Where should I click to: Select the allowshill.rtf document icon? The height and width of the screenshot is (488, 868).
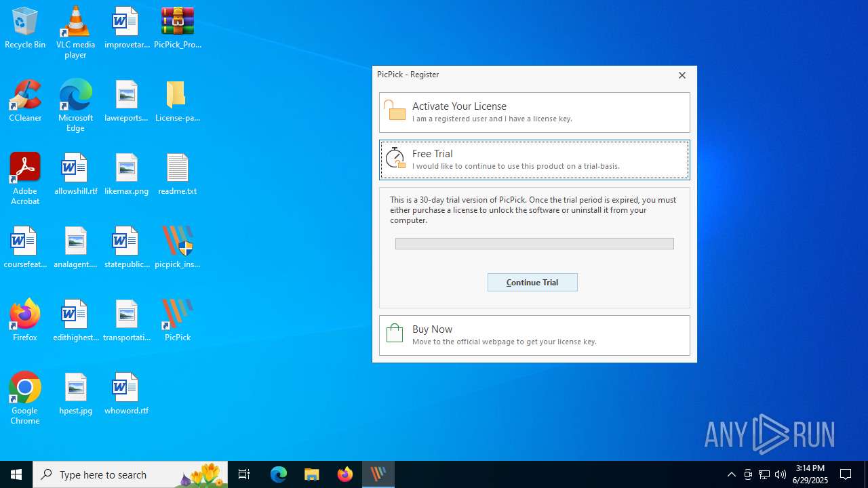pyautogui.click(x=75, y=175)
